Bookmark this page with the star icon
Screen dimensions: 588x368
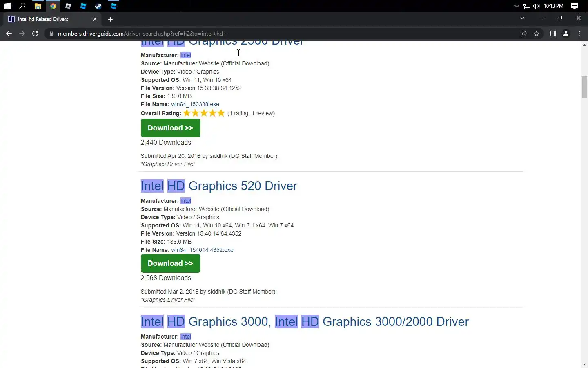click(x=537, y=34)
